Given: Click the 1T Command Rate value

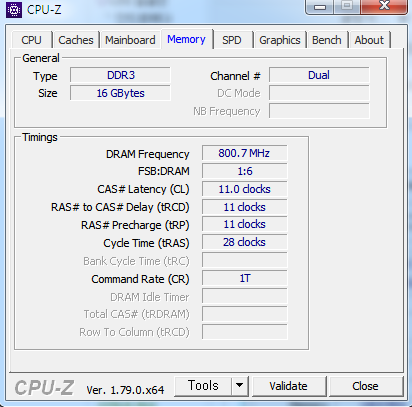Looking at the screenshot, I should pos(244,278).
